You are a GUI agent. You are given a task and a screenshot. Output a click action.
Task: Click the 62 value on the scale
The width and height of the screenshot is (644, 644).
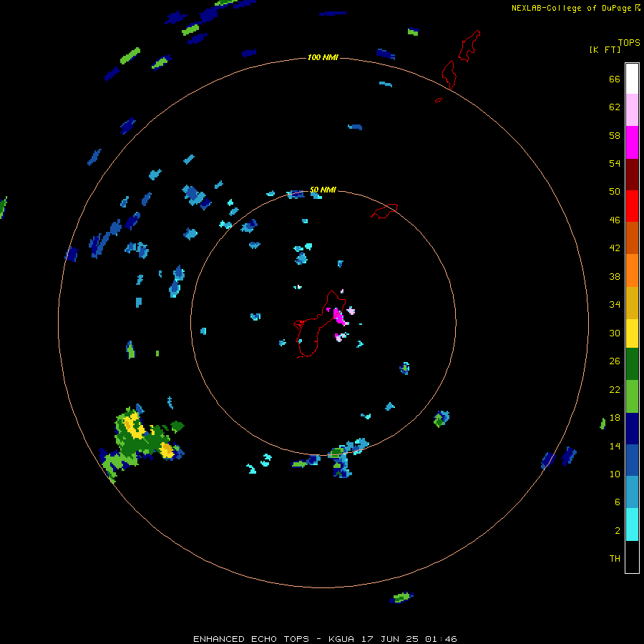coord(615,107)
